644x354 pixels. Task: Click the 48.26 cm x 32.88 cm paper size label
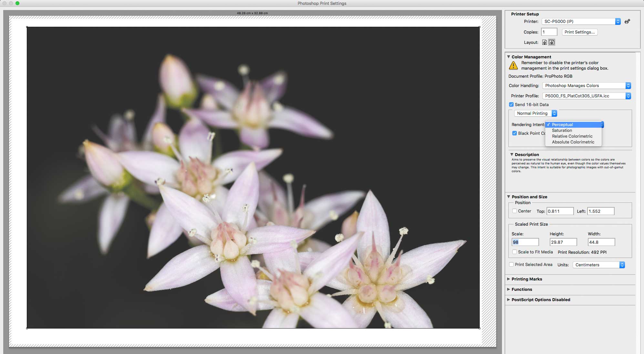click(x=252, y=13)
